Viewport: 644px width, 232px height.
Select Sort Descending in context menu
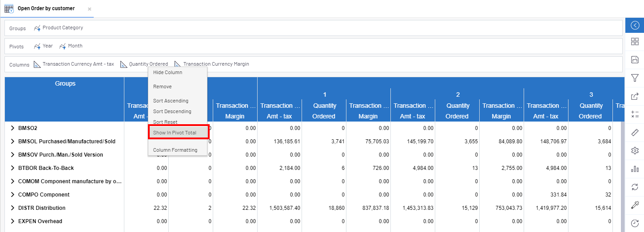coord(172,111)
